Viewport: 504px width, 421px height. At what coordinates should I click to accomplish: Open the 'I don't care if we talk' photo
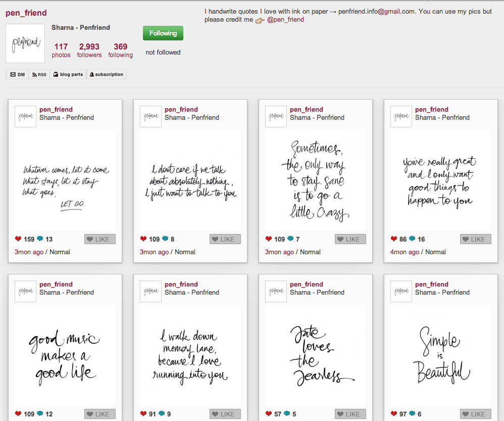coord(190,181)
